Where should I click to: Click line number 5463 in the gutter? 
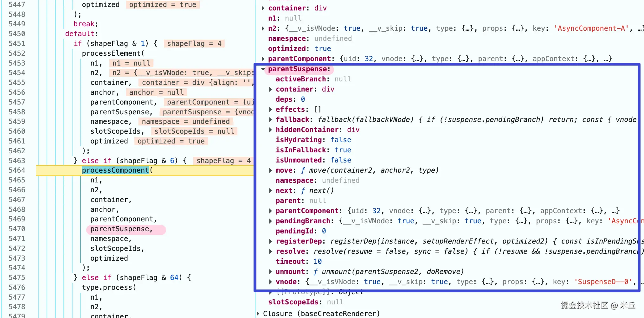point(17,161)
